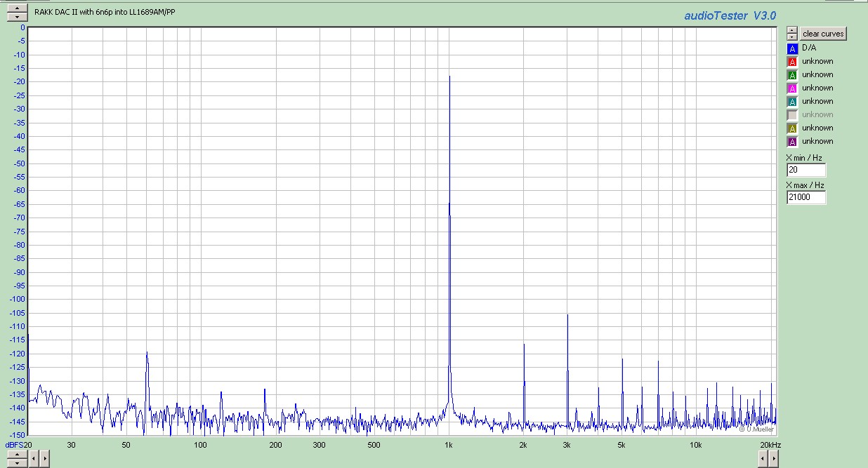This screenshot has height=468, width=868.
Task: Click the X max / Hz field showing 21000
Action: [806, 197]
